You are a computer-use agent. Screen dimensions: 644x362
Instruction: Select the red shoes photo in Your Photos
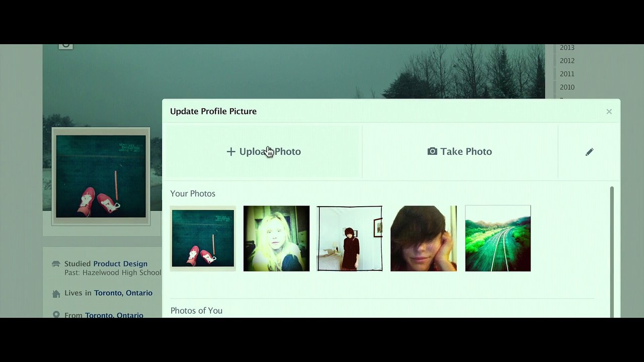click(203, 238)
